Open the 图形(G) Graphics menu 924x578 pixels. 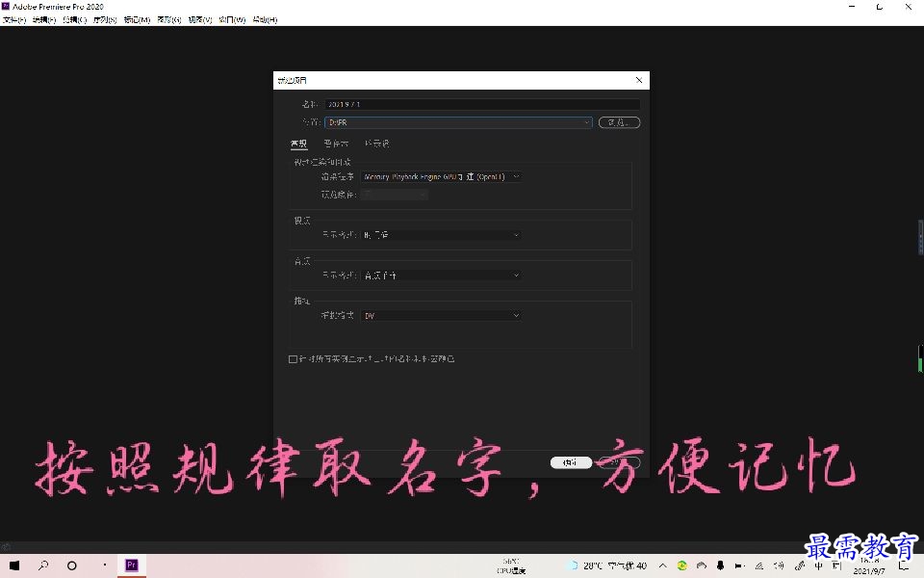169,19
